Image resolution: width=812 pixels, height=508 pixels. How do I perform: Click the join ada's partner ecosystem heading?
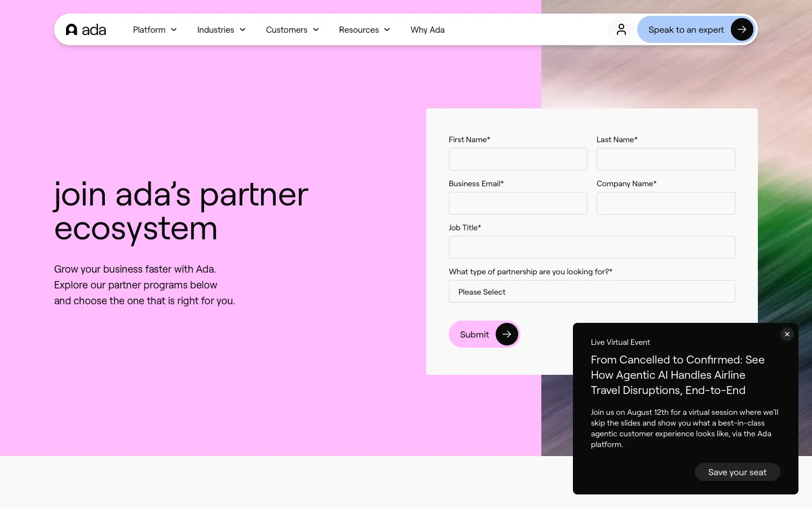[x=181, y=211]
